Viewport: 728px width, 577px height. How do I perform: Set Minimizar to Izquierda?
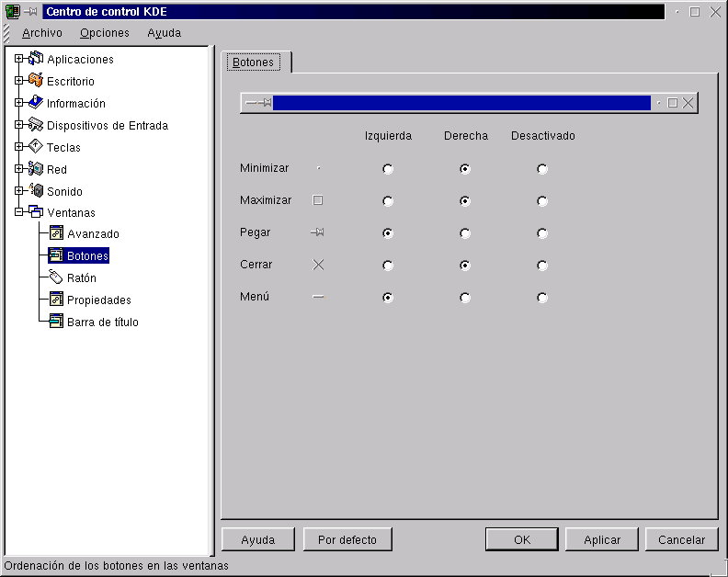tap(388, 169)
